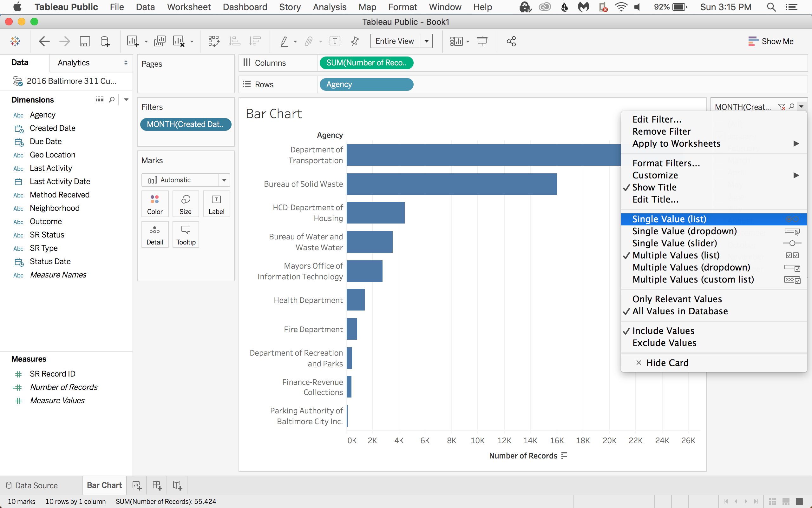Select Multiple Values (dropdown) filter mode
Image resolution: width=812 pixels, height=508 pixels.
coord(714,267)
